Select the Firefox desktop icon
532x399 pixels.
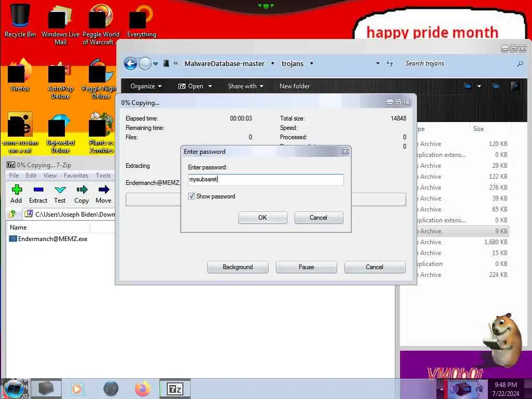click(x=20, y=75)
